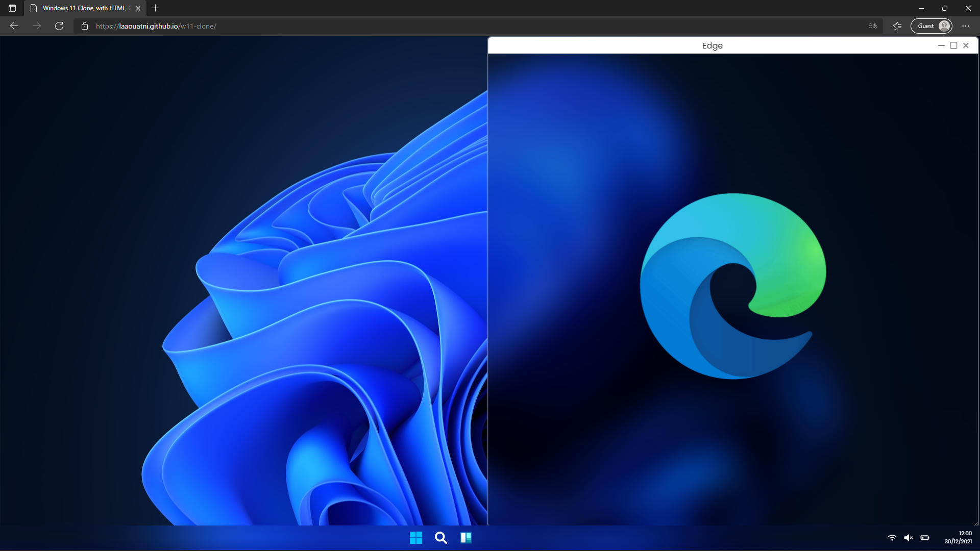View site information via lock icon

coord(85,26)
